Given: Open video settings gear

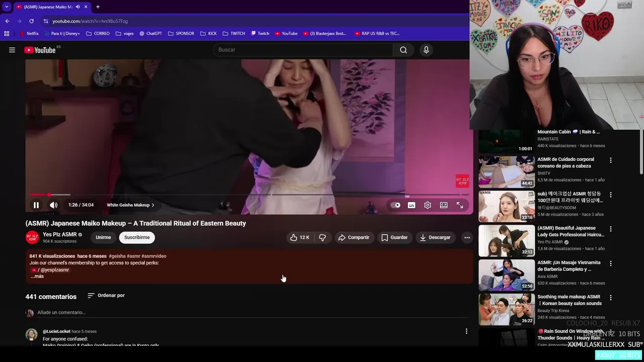Looking at the screenshot, I should 428,205.
